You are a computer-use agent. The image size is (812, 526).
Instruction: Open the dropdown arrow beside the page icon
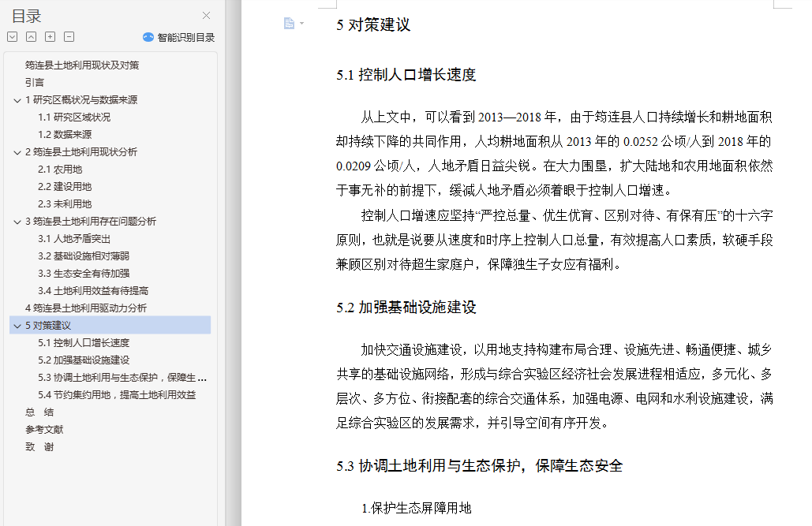[302, 24]
